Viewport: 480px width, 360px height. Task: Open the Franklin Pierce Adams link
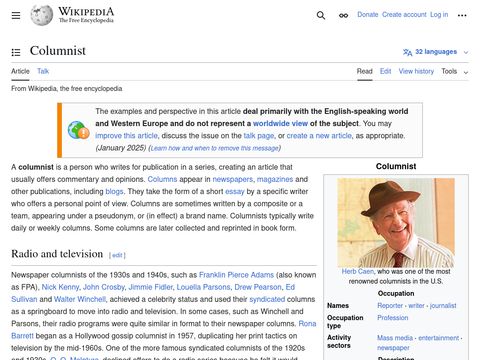236,275
